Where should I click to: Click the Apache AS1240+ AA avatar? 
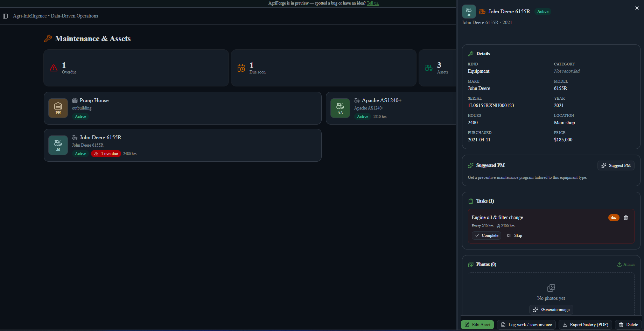coord(340,108)
